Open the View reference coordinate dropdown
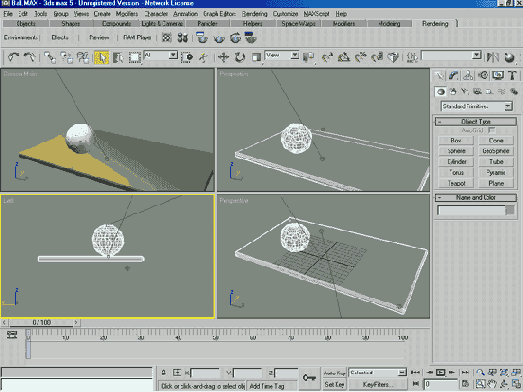Screen dimensions: 523x392 click(x=282, y=55)
